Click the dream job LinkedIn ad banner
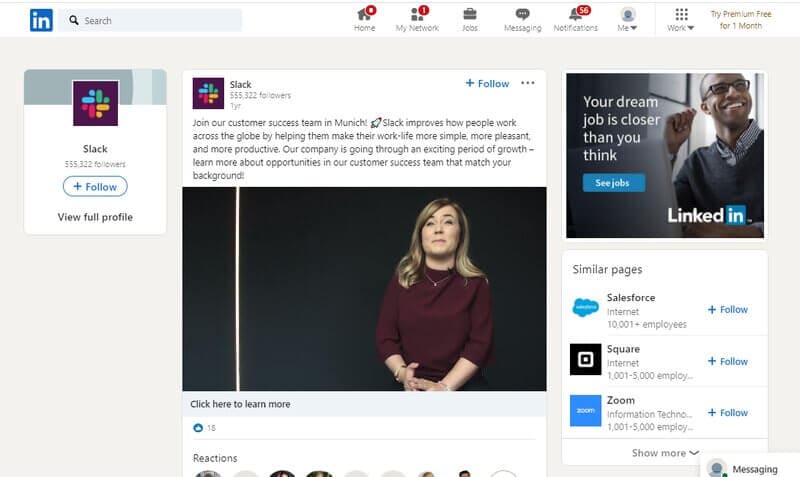This screenshot has height=477, width=800. (x=665, y=156)
